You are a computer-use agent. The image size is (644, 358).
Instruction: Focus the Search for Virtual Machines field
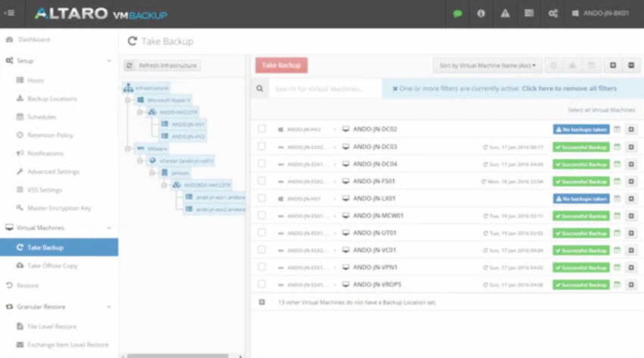point(325,89)
